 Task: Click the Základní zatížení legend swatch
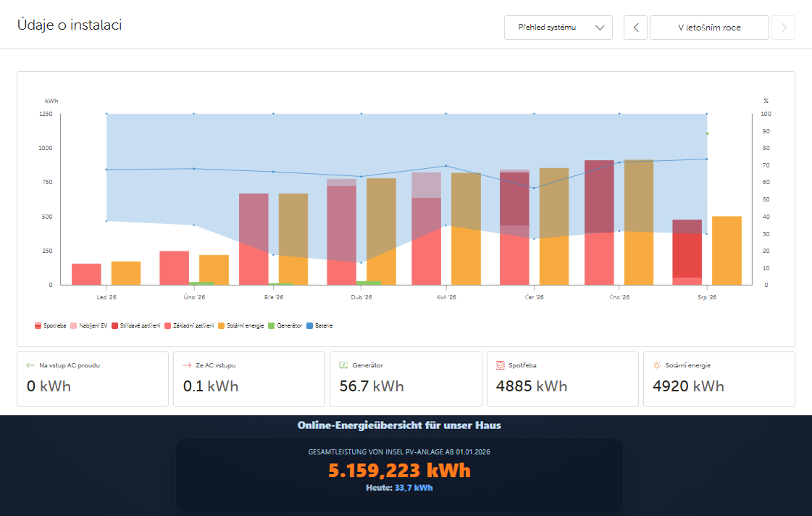(x=168, y=326)
